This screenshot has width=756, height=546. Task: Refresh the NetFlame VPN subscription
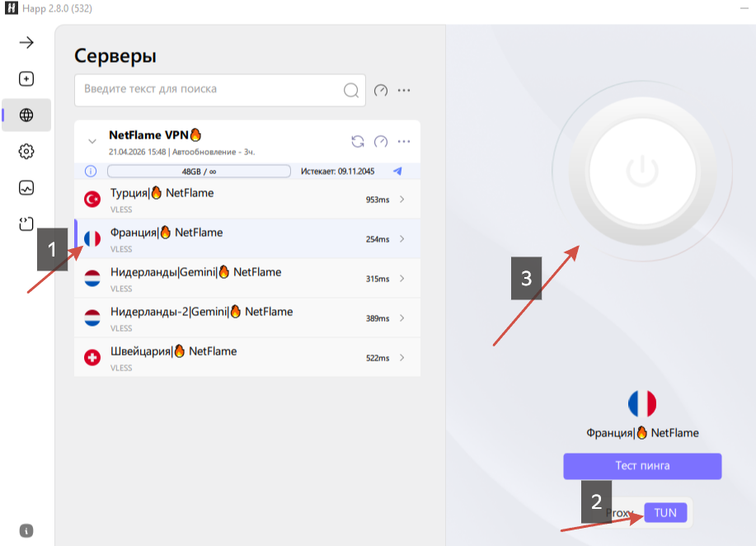pos(358,141)
